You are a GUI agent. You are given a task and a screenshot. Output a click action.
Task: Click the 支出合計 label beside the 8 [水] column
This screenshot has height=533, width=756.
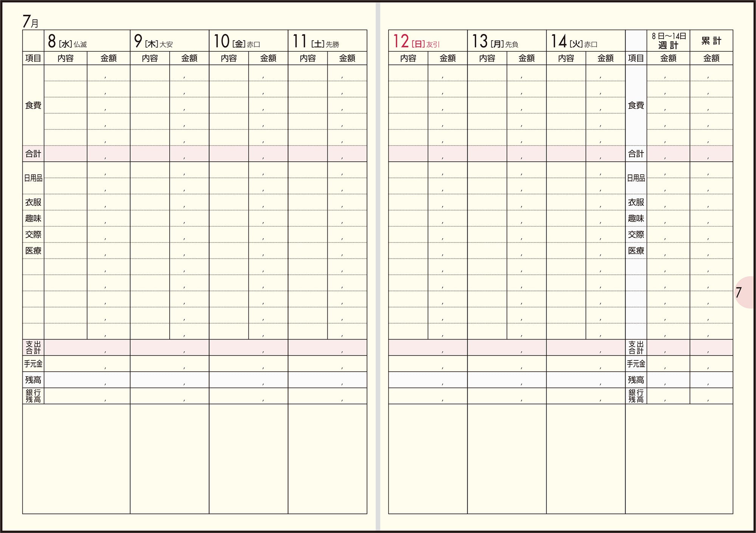coord(33,348)
